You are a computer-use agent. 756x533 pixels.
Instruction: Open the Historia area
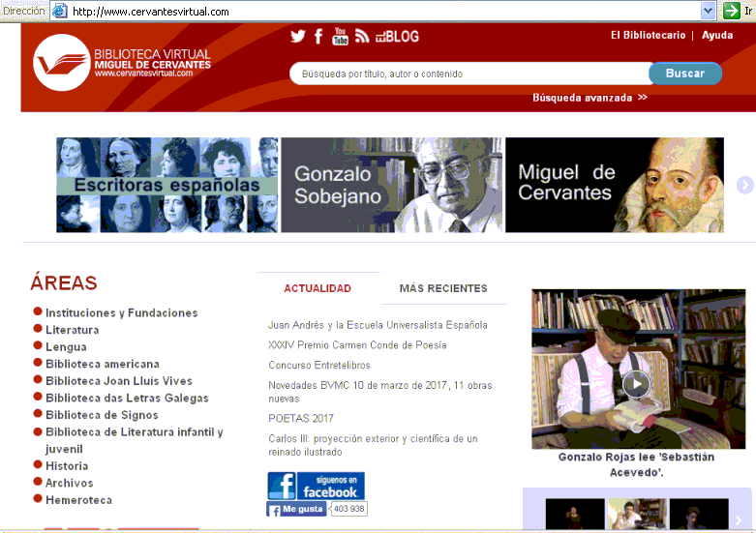click(x=67, y=466)
